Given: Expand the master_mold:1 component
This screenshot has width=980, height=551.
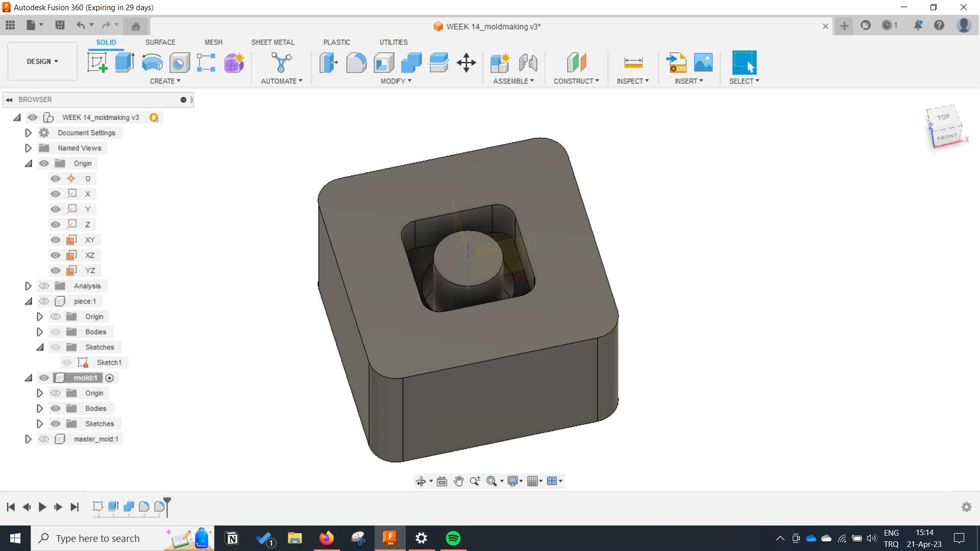Looking at the screenshot, I should [28, 439].
